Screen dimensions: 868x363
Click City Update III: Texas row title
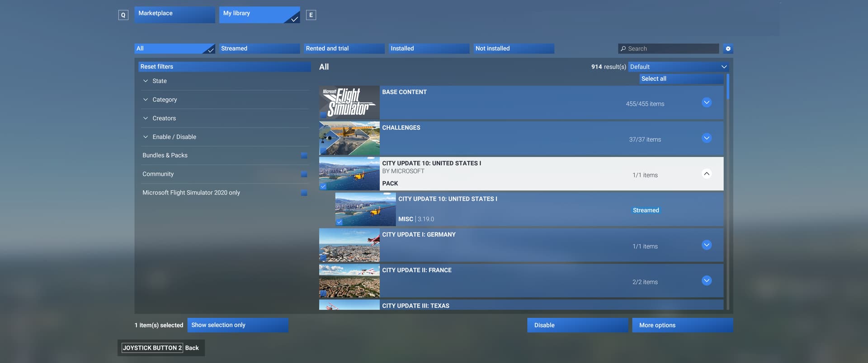[415, 306]
